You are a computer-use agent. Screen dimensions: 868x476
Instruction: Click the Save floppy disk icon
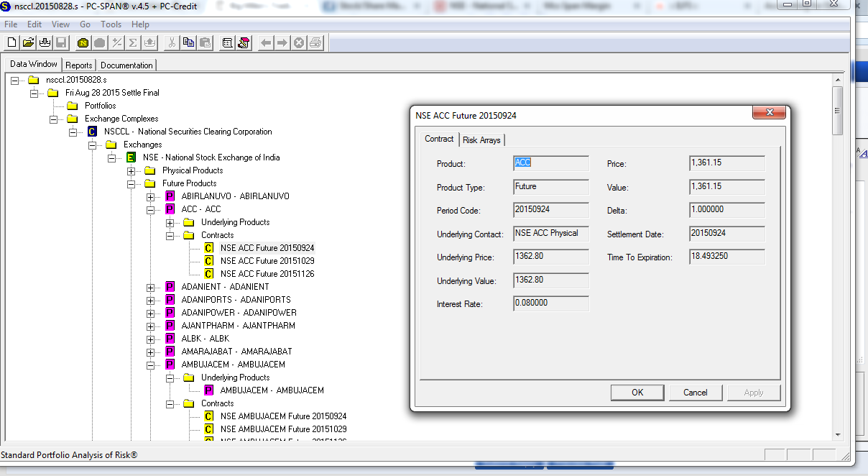pos(61,42)
